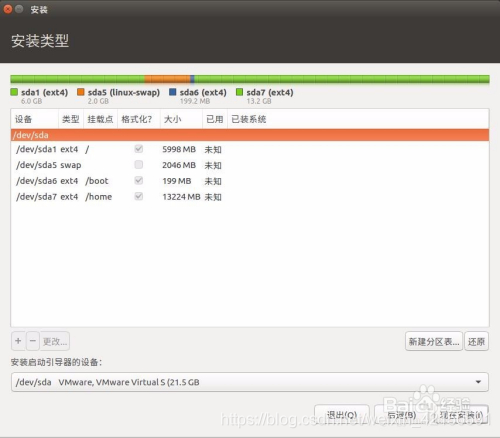
Task: Click the sda1 green segment in partition bar
Action: pos(77,79)
